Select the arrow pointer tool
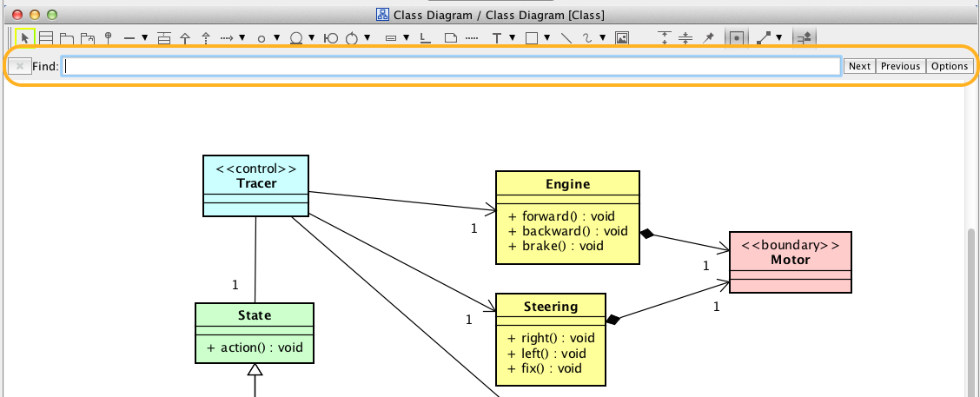The width and height of the screenshot is (980, 397). (25, 38)
